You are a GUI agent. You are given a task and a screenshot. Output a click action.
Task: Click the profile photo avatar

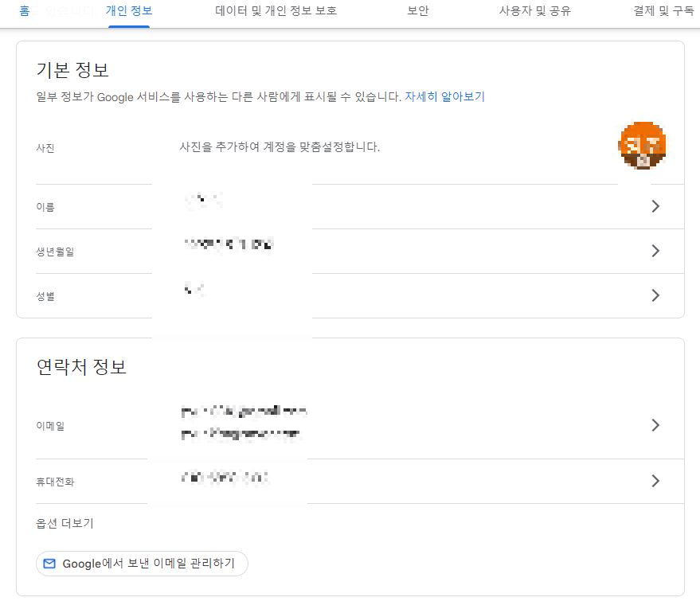643,146
